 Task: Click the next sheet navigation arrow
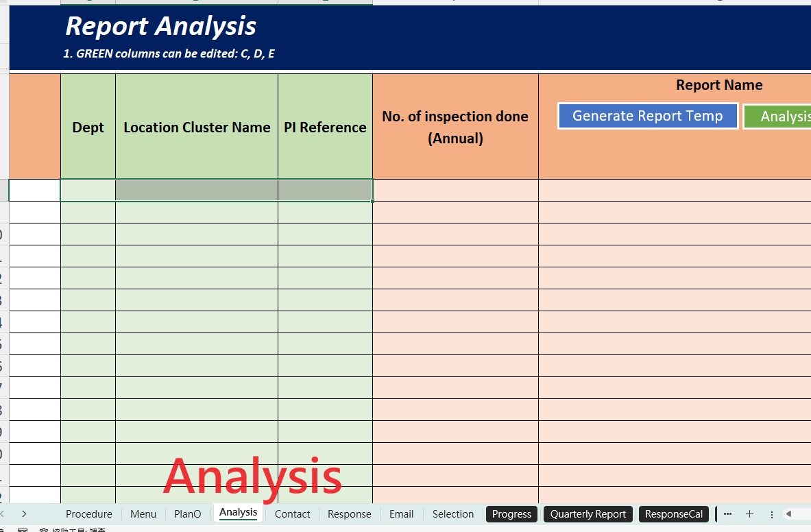[x=24, y=513]
